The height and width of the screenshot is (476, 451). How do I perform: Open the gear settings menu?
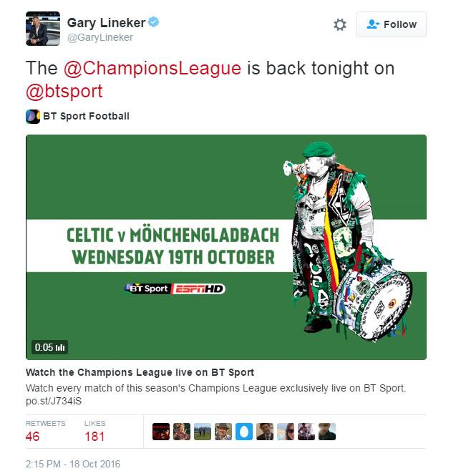(x=340, y=24)
